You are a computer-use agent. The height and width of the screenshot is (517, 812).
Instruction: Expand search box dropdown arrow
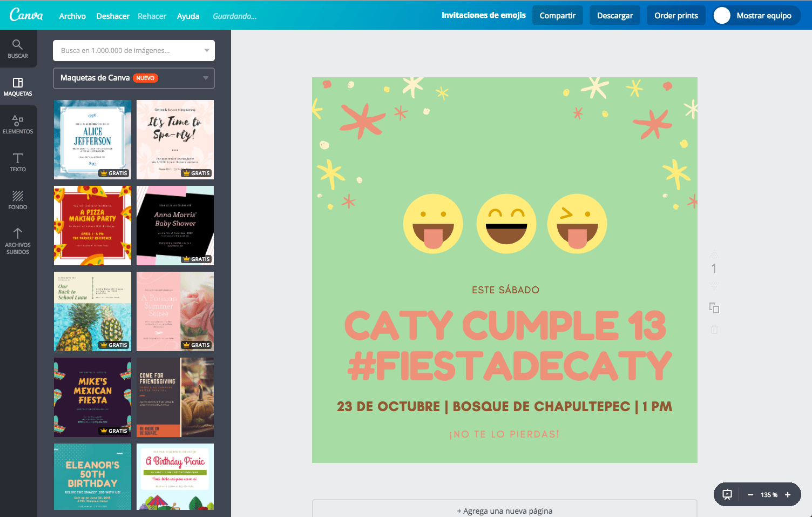(x=207, y=50)
